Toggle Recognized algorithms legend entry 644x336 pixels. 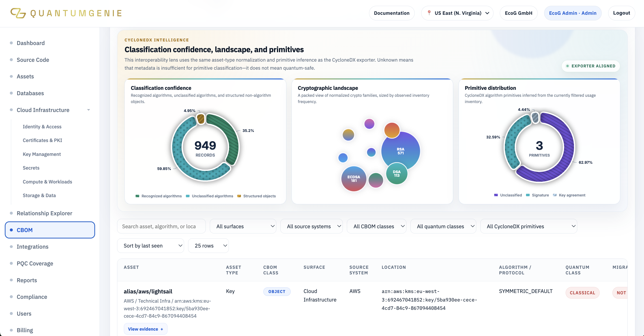pyautogui.click(x=159, y=196)
